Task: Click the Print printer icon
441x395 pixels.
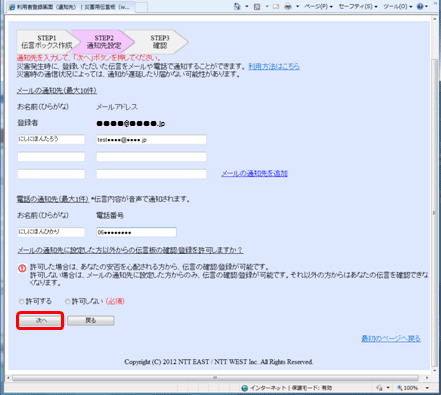Action: (288, 6)
